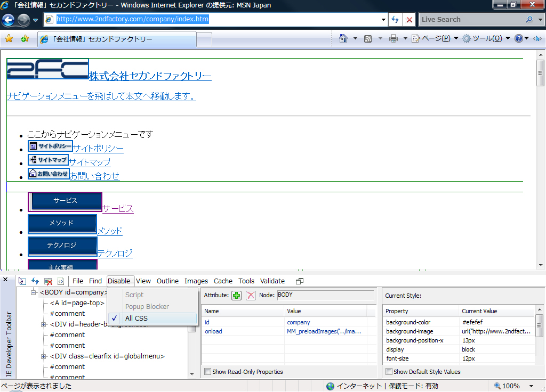Select element by click arrow icon
The image size is (546, 392).
point(22,281)
